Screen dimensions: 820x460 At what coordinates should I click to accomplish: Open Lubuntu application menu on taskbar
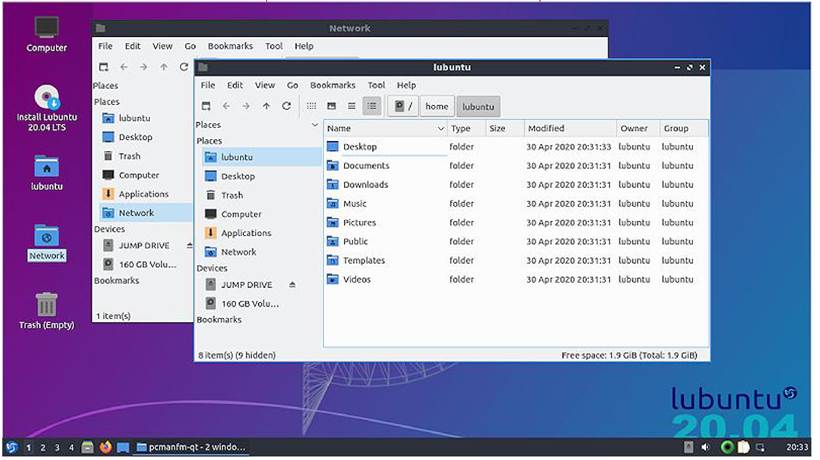pyautogui.click(x=12, y=447)
